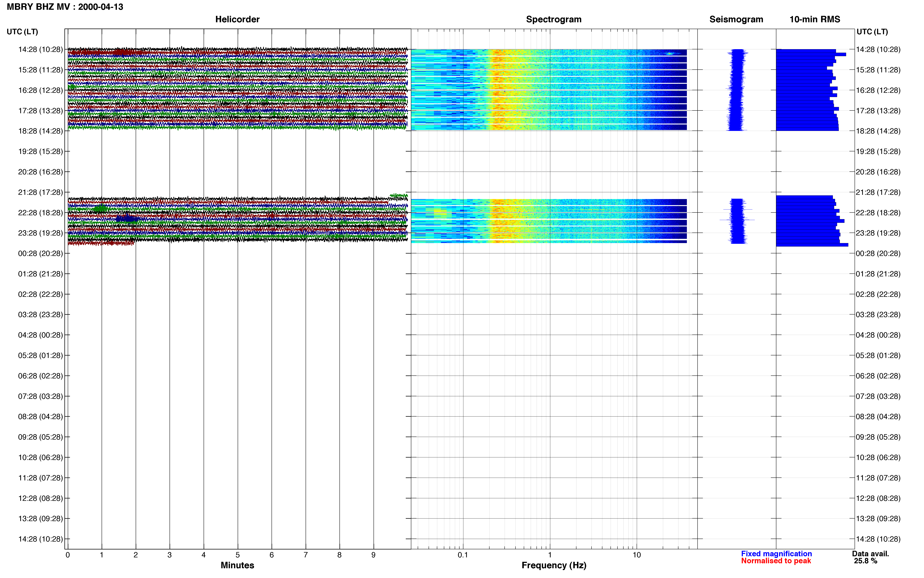This screenshot has width=924, height=578.
Task: Click the spectrogram frequency tick '10'
Action: coord(637,555)
